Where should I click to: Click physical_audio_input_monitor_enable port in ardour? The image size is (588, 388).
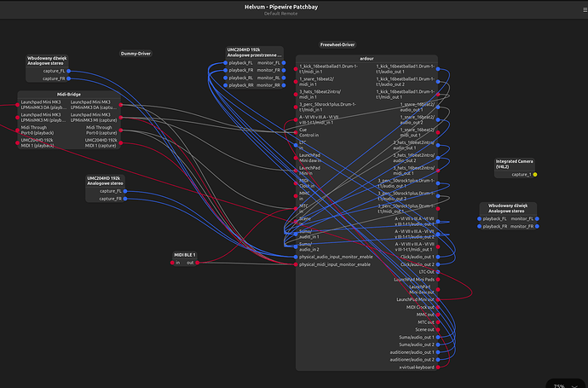pyautogui.click(x=336, y=257)
